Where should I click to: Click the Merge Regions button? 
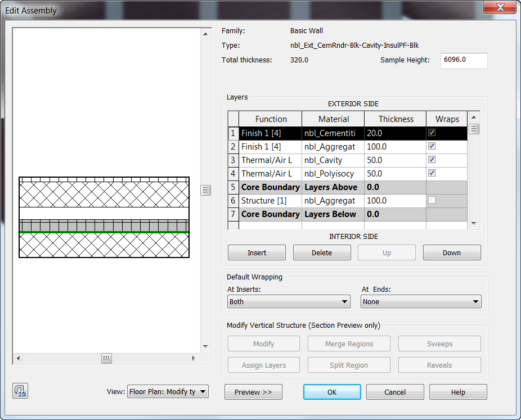pyautogui.click(x=349, y=344)
